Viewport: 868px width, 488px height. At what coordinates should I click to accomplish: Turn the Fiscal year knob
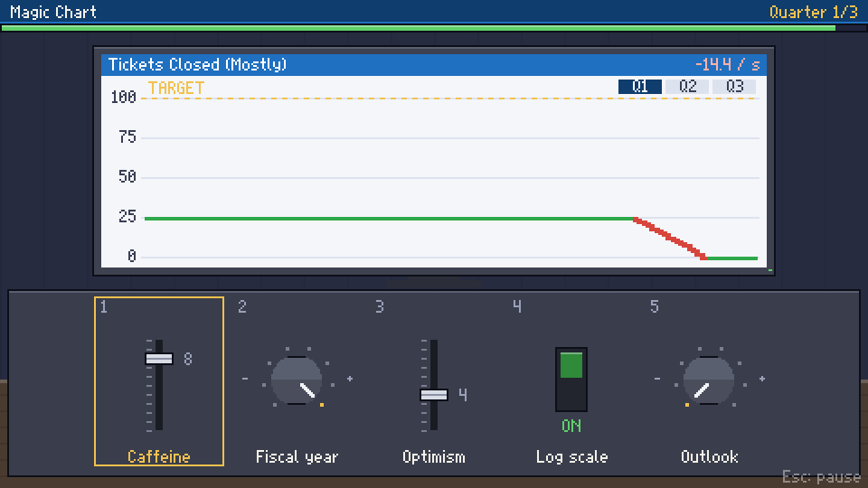(x=297, y=380)
